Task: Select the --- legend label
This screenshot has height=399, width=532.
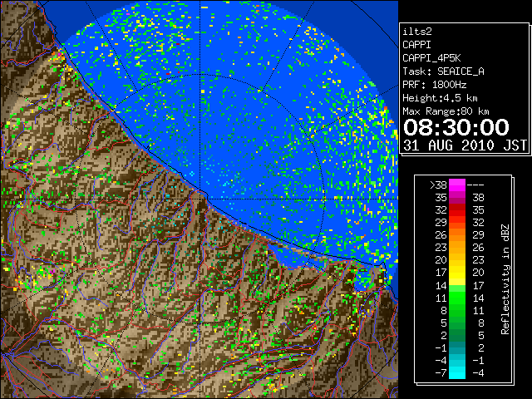Action: (x=475, y=185)
